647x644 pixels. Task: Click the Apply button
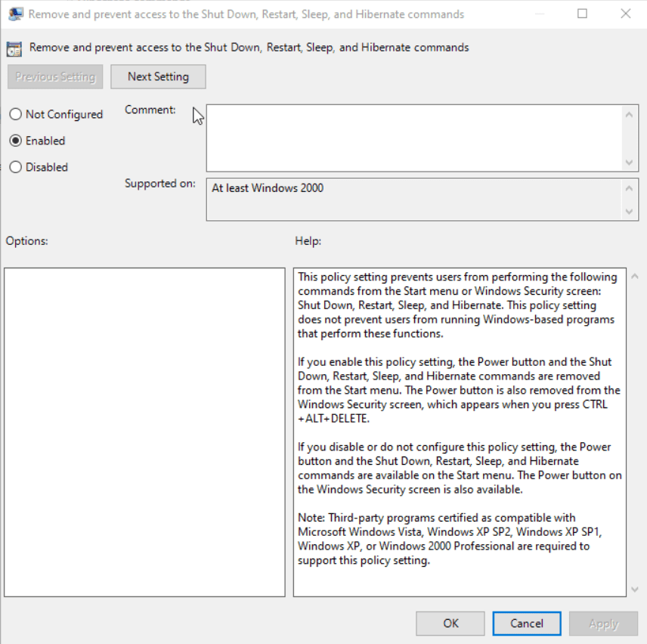[603, 624]
